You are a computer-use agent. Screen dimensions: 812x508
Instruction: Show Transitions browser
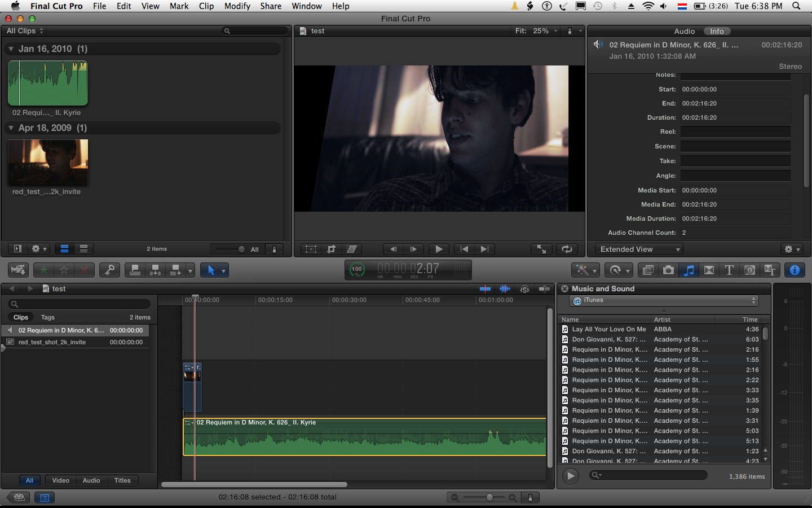coord(709,270)
